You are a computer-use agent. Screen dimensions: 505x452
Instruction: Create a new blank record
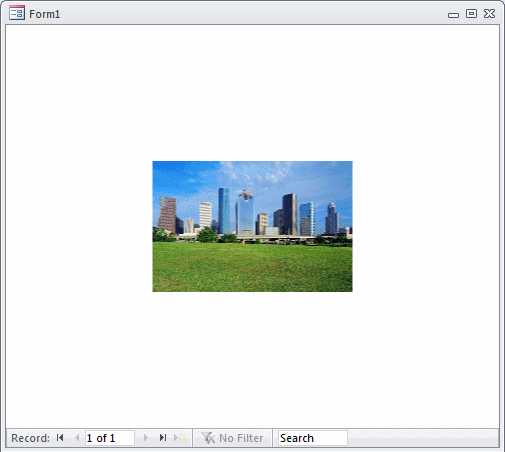[180, 438]
